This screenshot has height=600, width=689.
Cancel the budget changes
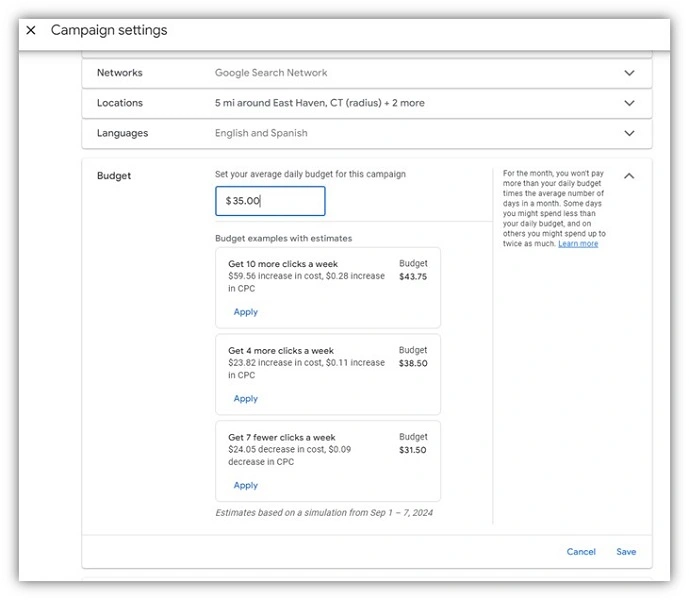(x=581, y=552)
